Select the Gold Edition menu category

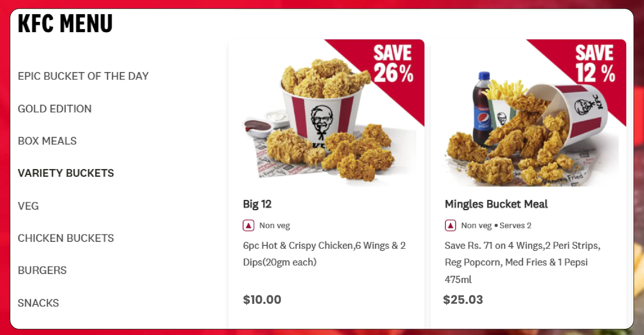pyautogui.click(x=55, y=109)
